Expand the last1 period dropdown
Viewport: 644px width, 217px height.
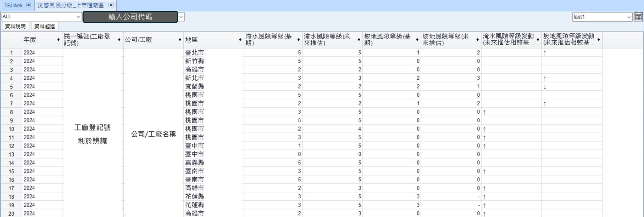(629, 17)
